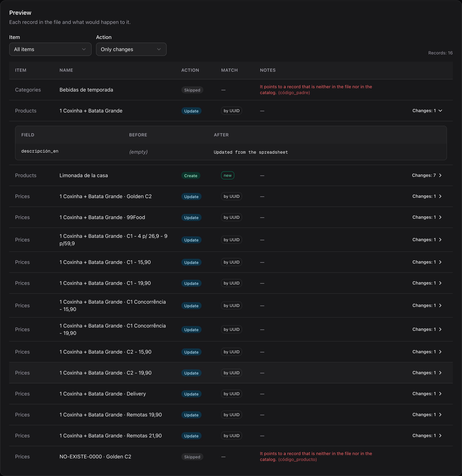Click 'by UUID' badge in Delivery row
The image size is (462, 476).
(231, 394)
